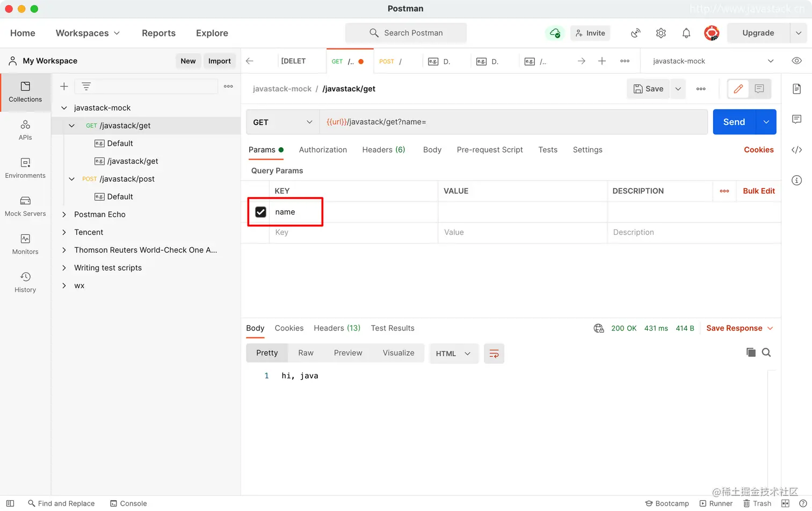Click the capture requests satellite icon
Screen dimensions: 812x511
(x=635, y=33)
